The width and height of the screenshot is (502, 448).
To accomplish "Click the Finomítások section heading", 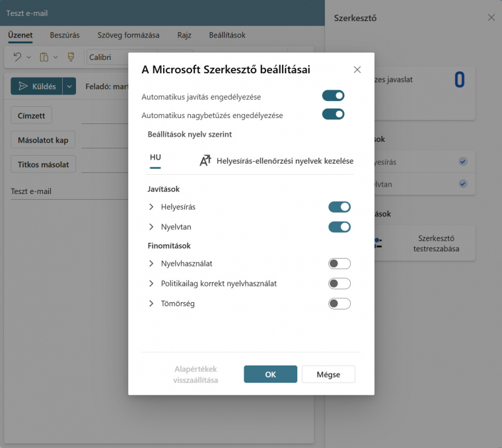I will pyautogui.click(x=169, y=245).
